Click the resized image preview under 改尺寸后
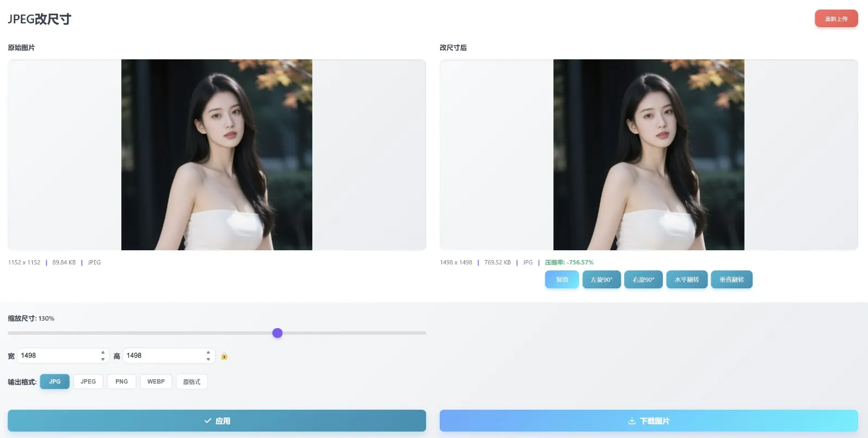This screenshot has width=868, height=438. tap(649, 155)
